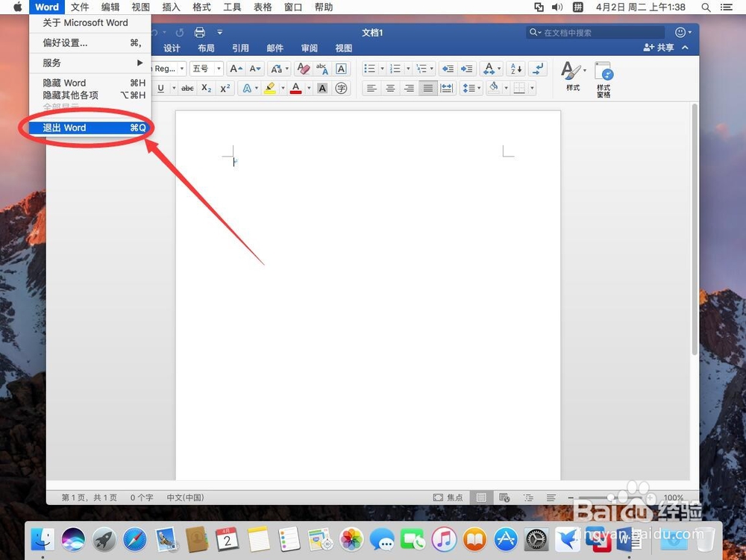
Task: Click the enclosed character 字 icon
Action: click(341, 89)
